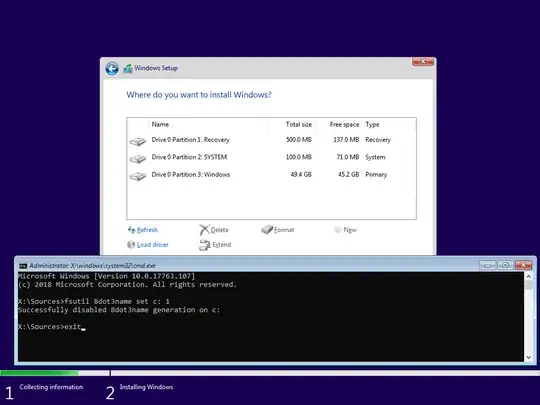Screen dimensions: 540x405
Task: Click the Collecting information progress bar
Action: coord(55,373)
